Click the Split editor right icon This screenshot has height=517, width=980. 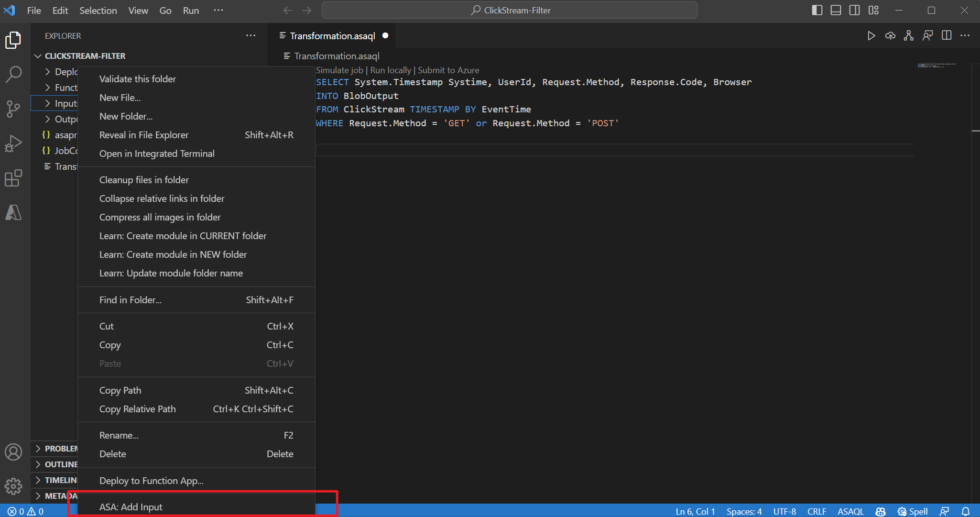pyautogui.click(x=946, y=36)
